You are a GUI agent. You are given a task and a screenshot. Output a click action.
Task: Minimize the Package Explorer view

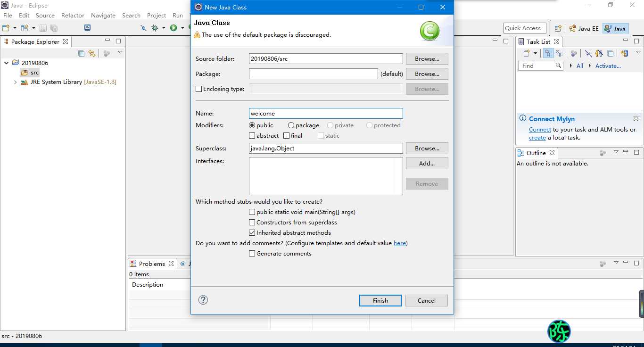(x=107, y=40)
